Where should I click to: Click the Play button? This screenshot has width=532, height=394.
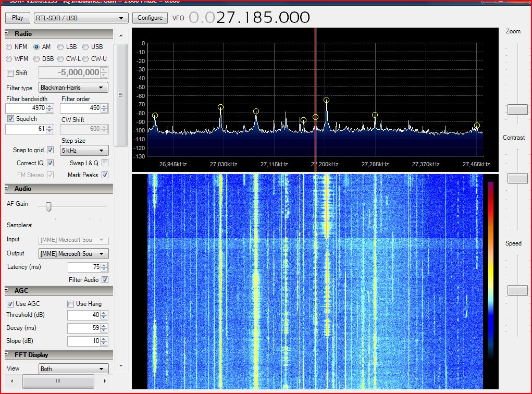18,18
